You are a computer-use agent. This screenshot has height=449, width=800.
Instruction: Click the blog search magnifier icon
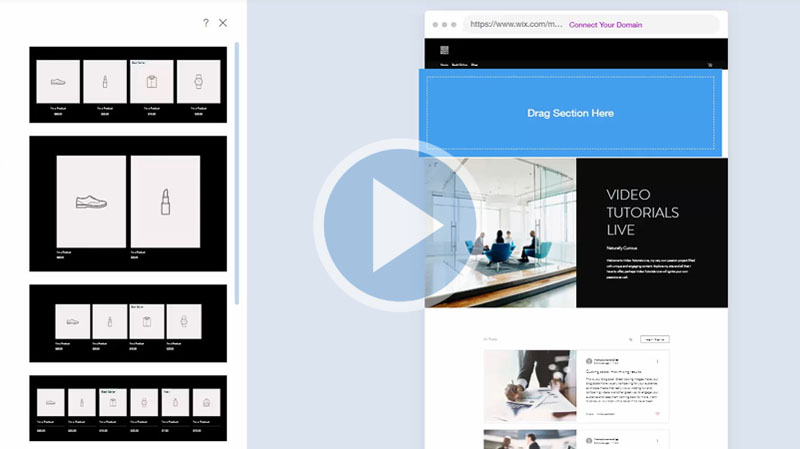630,340
